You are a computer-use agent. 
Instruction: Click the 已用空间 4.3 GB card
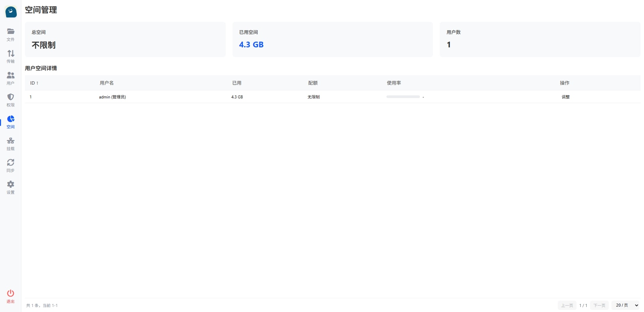(x=332, y=39)
